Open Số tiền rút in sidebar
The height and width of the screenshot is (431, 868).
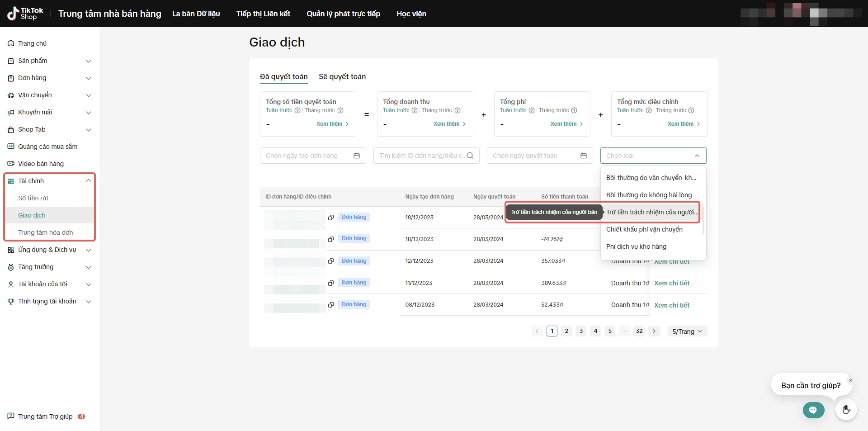[33, 198]
